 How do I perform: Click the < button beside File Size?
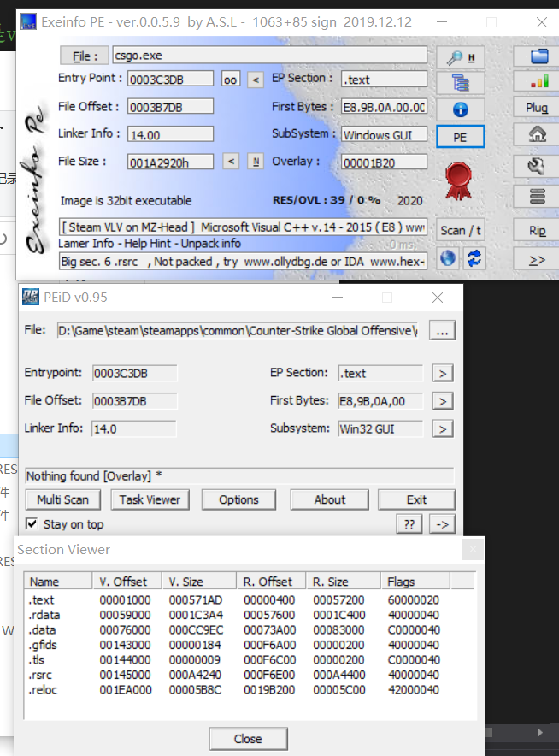coord(231,162)
